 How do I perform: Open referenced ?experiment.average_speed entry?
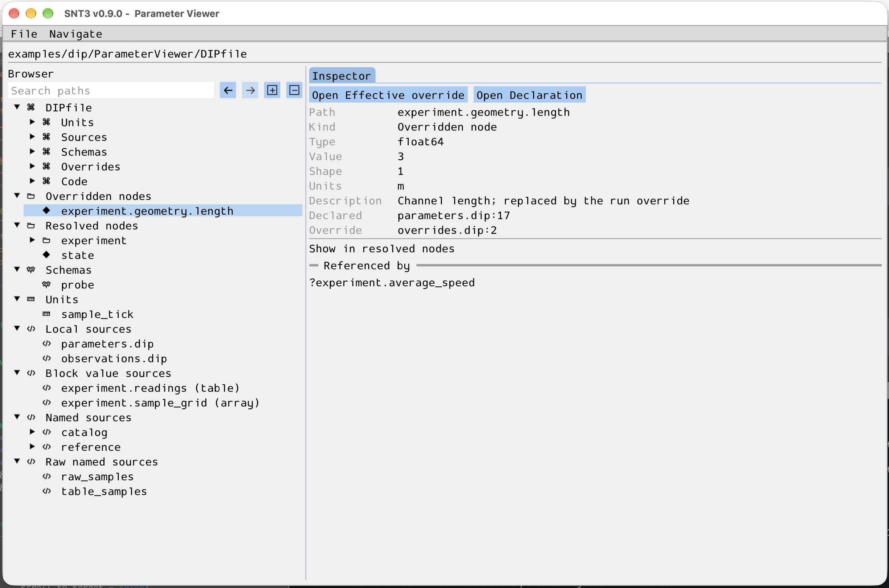[392, 282]
